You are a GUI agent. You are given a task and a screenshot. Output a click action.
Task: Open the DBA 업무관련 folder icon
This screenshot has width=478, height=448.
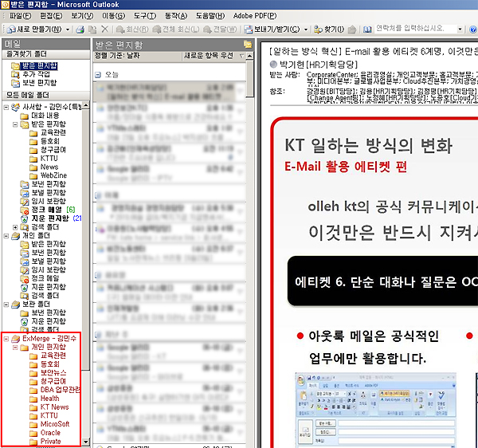[33, 390]
